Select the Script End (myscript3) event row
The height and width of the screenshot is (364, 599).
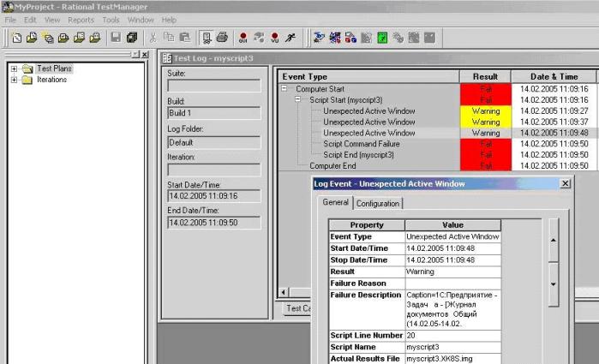[358, 155]
